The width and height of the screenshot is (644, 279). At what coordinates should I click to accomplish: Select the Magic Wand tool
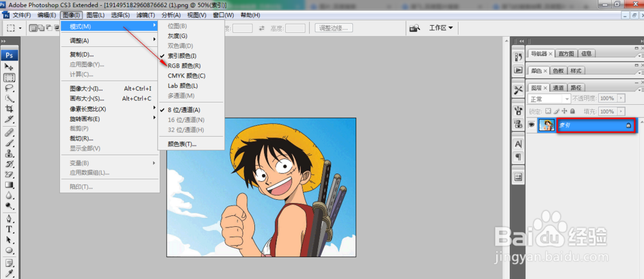tap(10, 98)
